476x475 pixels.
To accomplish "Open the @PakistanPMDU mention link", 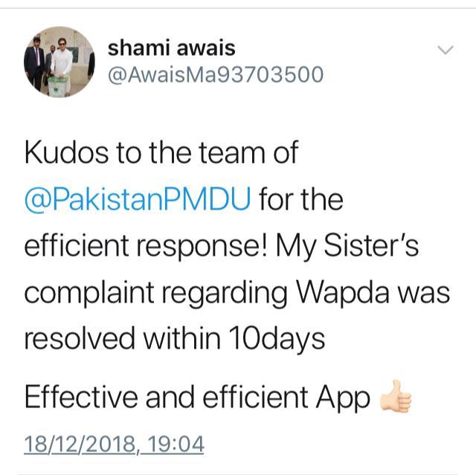I will tap(138, 199).
